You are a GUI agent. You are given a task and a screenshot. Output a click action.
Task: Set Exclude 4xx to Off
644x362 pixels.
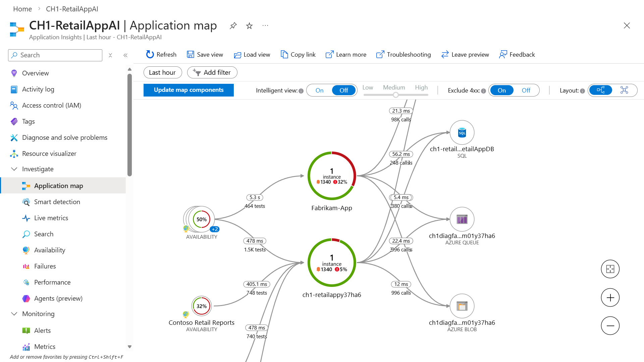pyautogui.click(x=526, y=90)
